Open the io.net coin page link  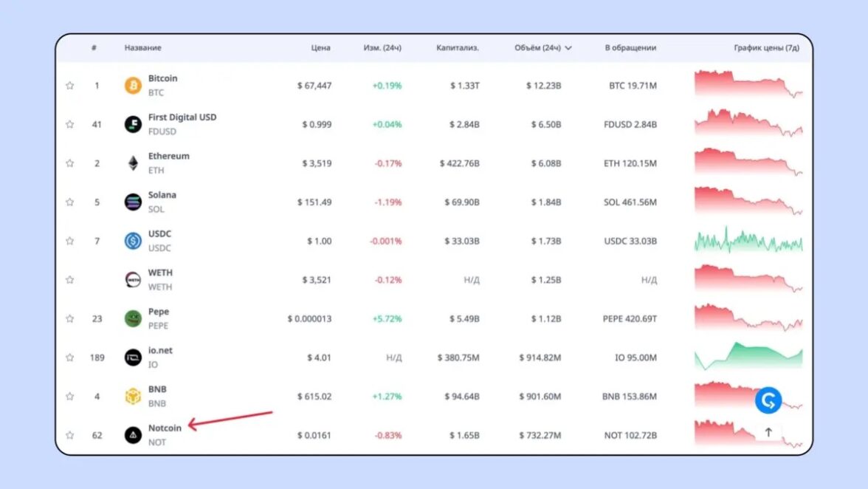tap(160, 350)
